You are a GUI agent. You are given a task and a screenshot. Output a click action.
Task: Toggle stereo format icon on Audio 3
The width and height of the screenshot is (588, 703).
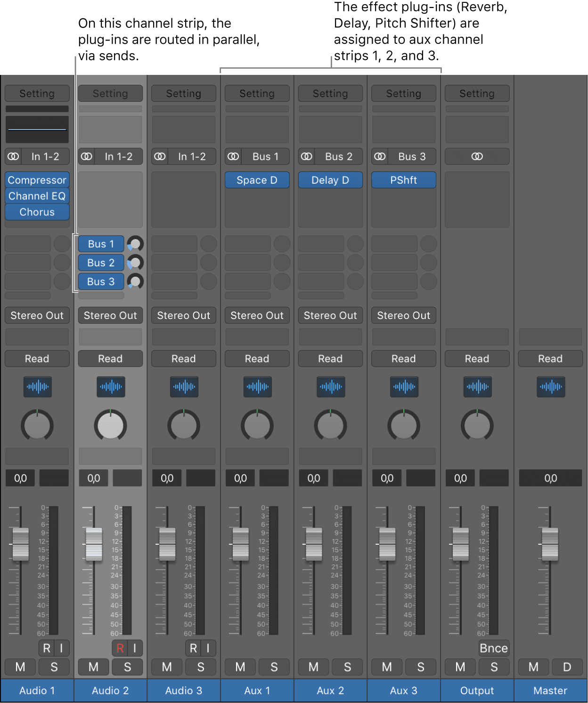160,156
